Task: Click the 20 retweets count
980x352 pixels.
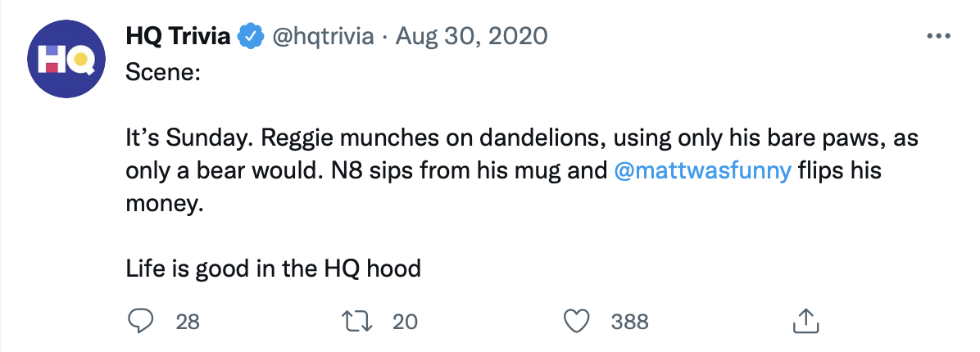Action: click(x=405, y=322)
